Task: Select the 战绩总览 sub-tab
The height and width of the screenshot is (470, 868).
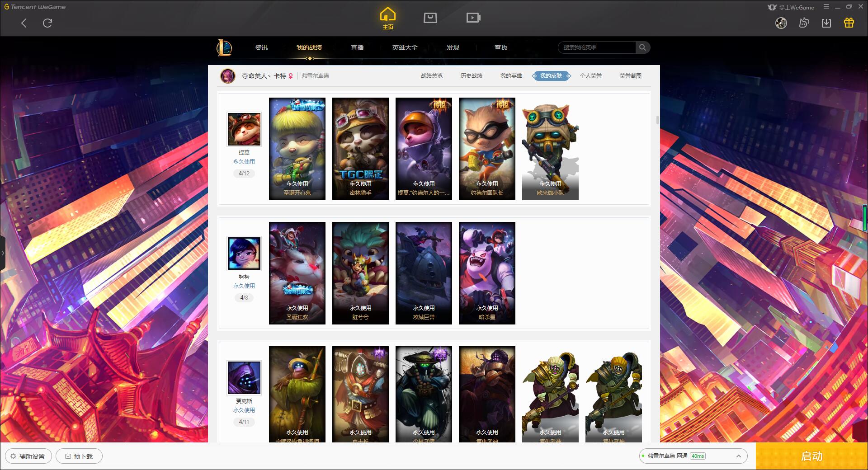Action: coord(432,76)
